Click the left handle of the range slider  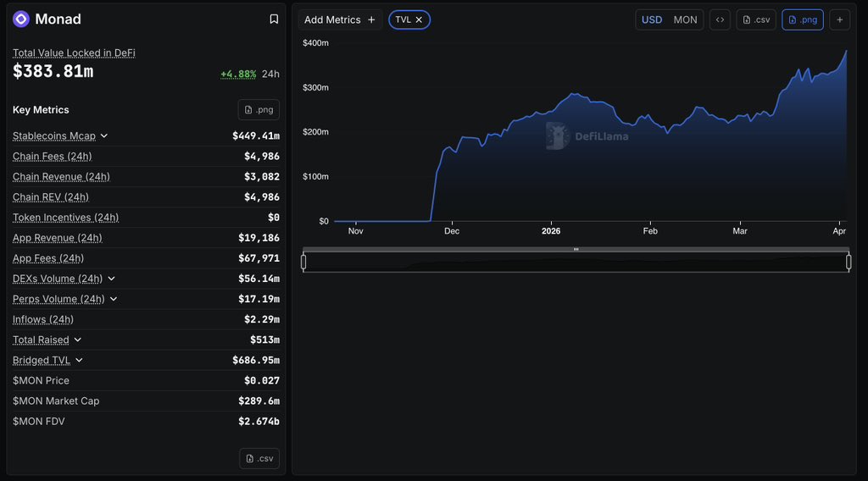coord(303,262)
